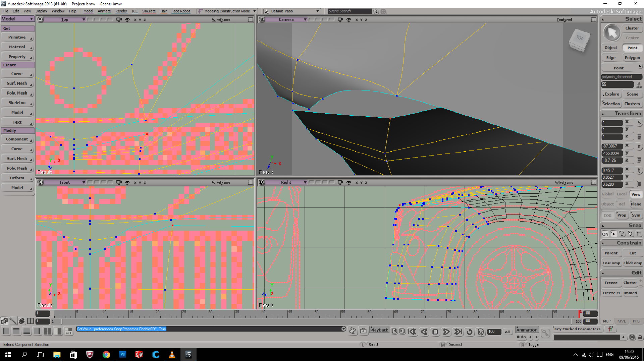Click the camera icon in viewport A toolbar
The image size is (644, 362).
[119, 19]
